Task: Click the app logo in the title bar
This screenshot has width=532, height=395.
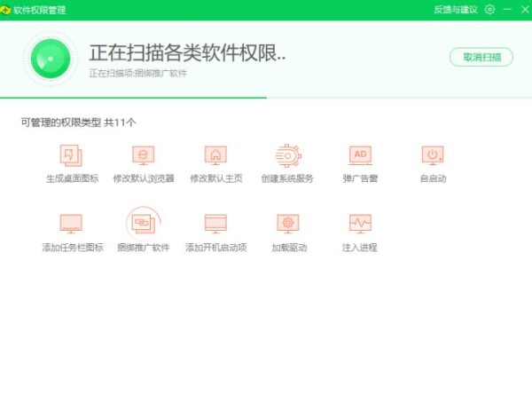Action: [x=7, y=10]
